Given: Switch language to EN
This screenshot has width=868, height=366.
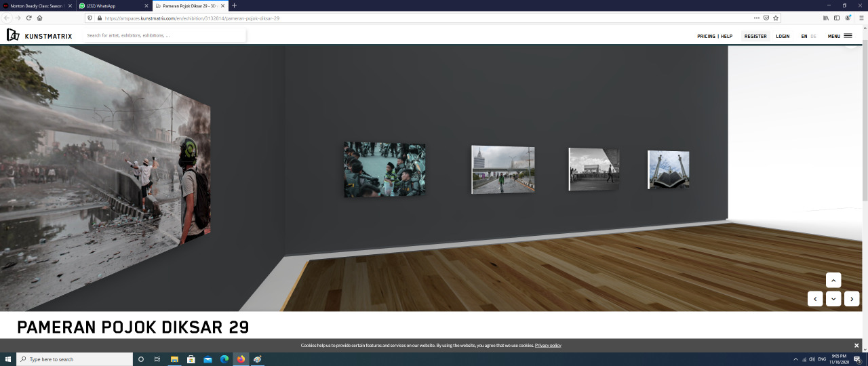Looking at the screenshot, I should pyautogui.click(x=804, y=37).
